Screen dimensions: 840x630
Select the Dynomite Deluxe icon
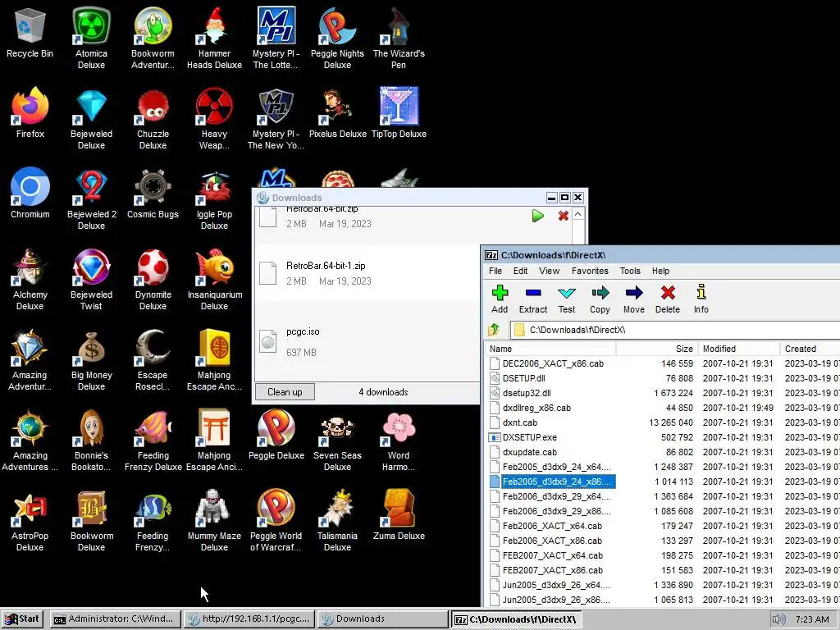tap(153, 279)
